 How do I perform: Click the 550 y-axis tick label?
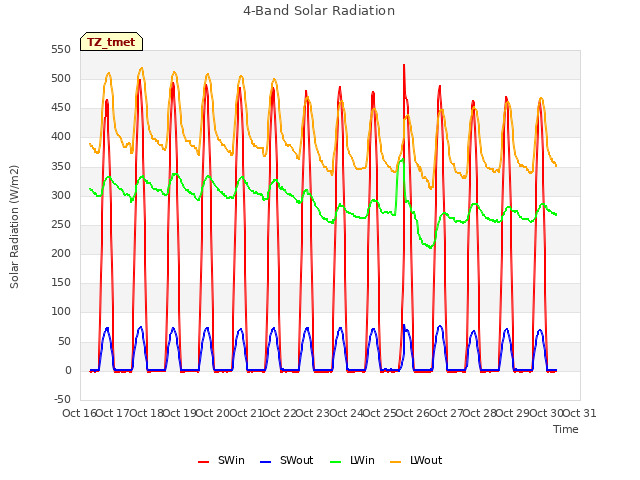pyautogui.click(x=61, y=49)
